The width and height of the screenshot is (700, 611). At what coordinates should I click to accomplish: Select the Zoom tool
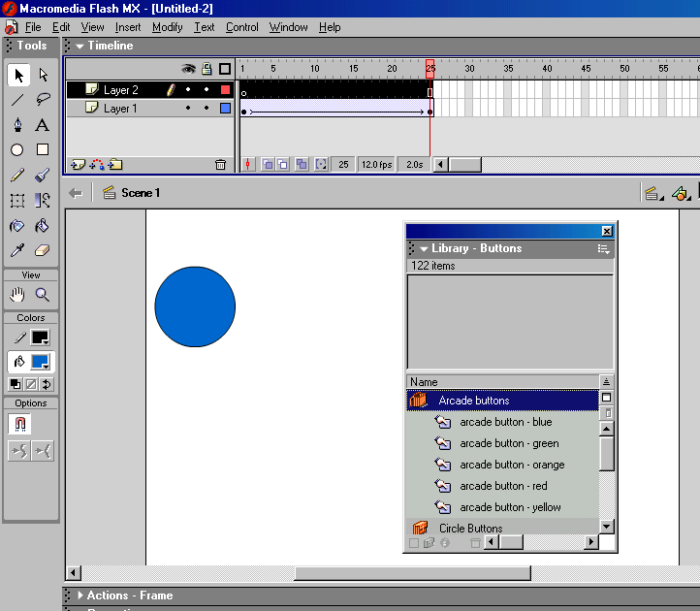[43, 295]
